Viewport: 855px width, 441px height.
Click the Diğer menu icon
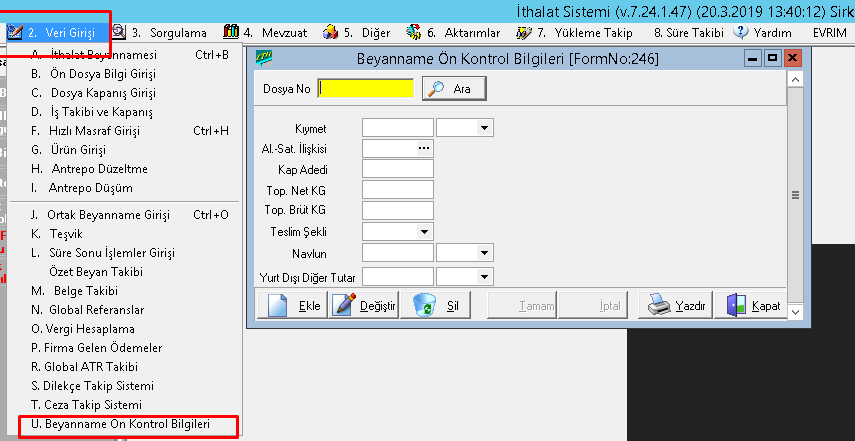(x=330, y=33)
